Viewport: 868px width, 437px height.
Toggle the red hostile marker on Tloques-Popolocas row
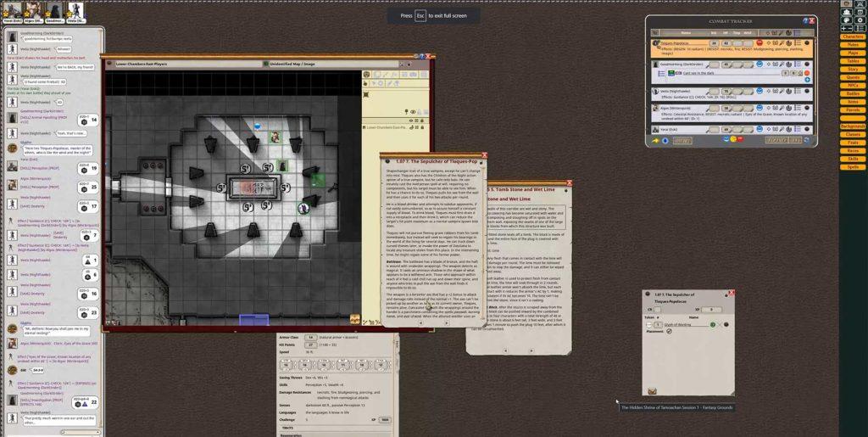(759, 42)
